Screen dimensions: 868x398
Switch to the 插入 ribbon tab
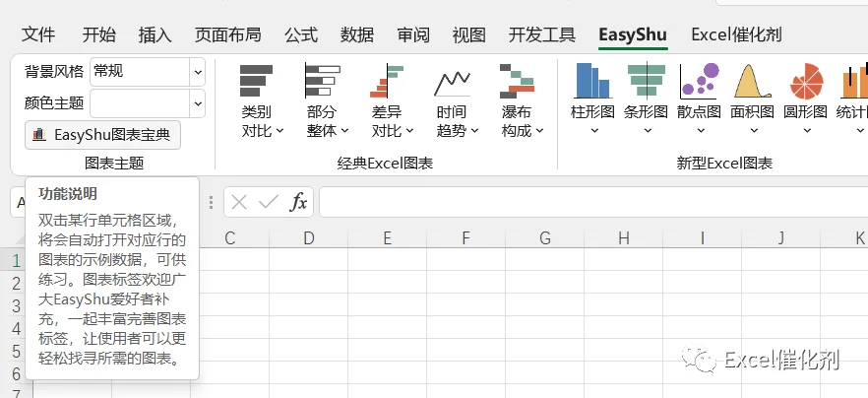click(155, 34)
